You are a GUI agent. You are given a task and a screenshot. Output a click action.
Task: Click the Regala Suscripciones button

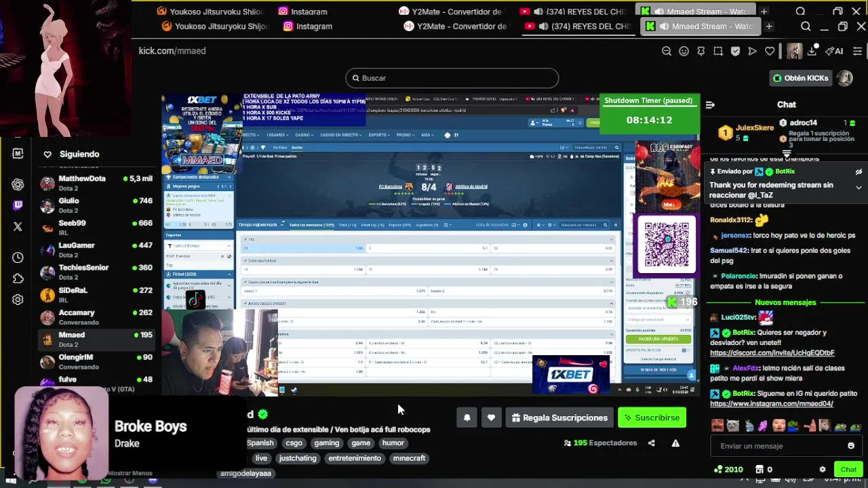tap(559, 418)
